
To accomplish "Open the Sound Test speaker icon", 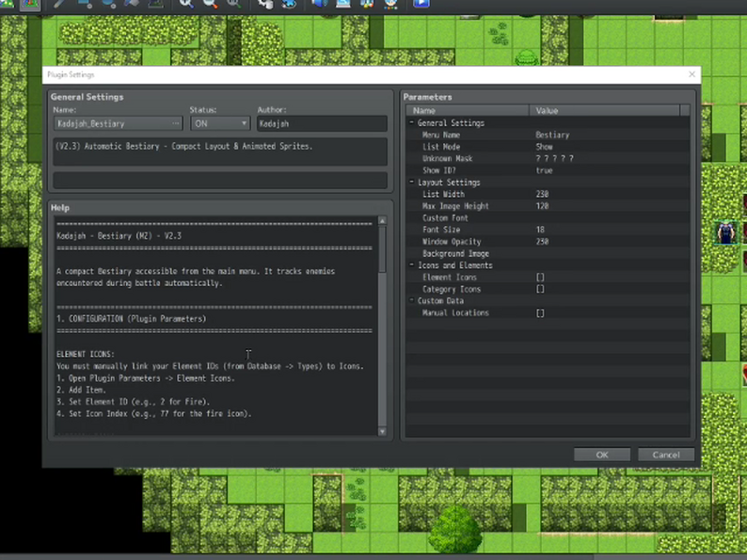I will (x=319, y=4).
